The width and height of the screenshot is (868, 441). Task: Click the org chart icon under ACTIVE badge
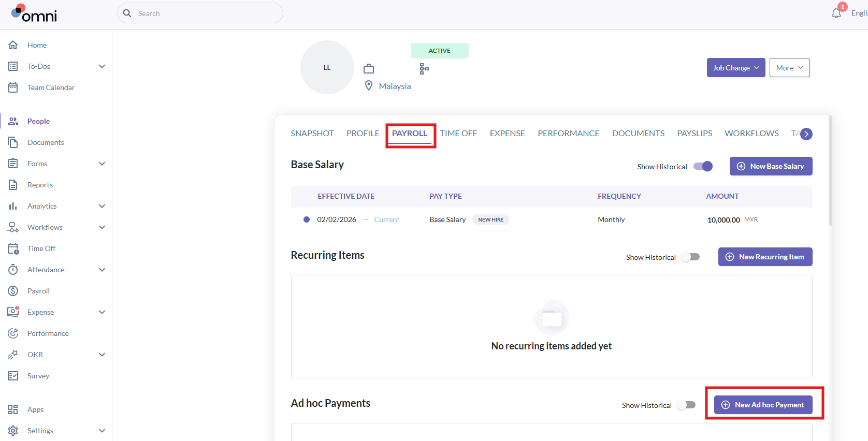tap(424, 69)
